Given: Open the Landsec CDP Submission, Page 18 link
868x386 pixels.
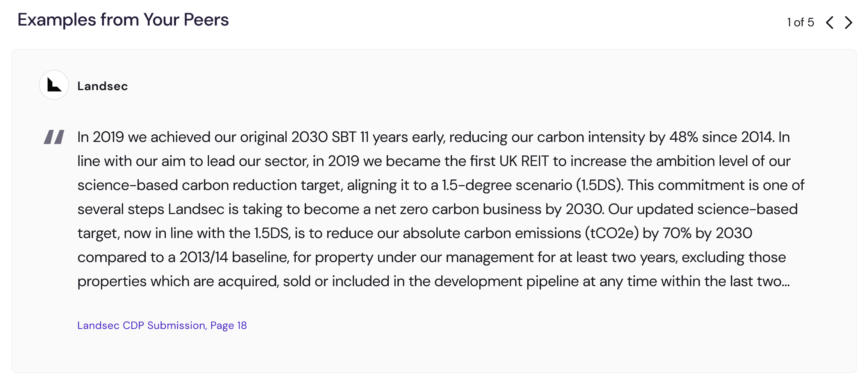Looking at the screenshot, I should click(x=162, y=325).
